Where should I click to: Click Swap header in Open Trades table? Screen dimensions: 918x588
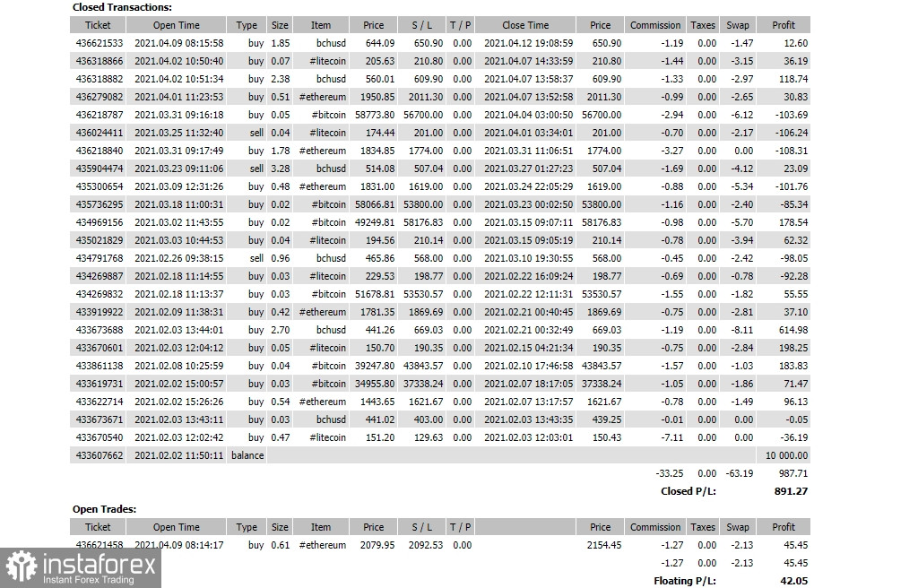(x=738, y=527)
